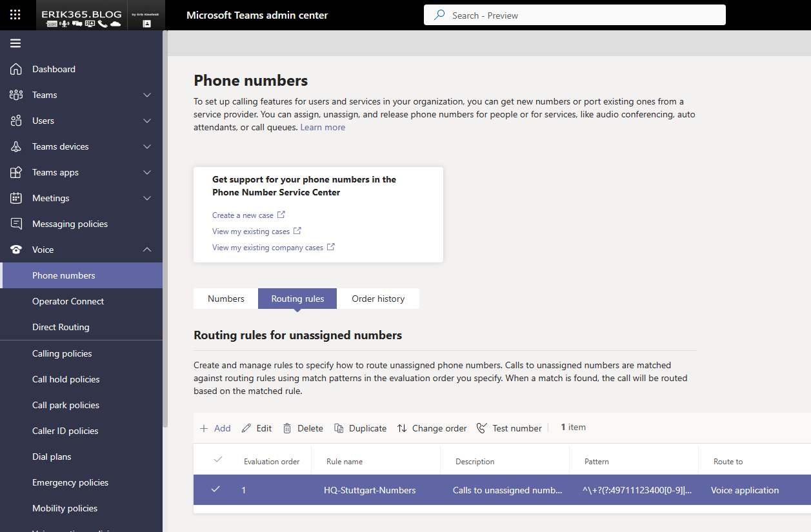
Task: Open Direct Routing in the sidebar
Action: (61, 327)
